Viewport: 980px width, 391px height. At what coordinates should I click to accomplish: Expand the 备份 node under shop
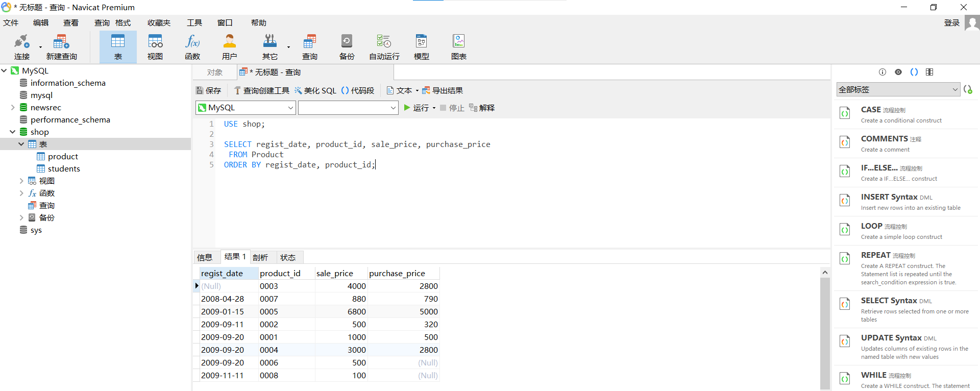[21, 217]
